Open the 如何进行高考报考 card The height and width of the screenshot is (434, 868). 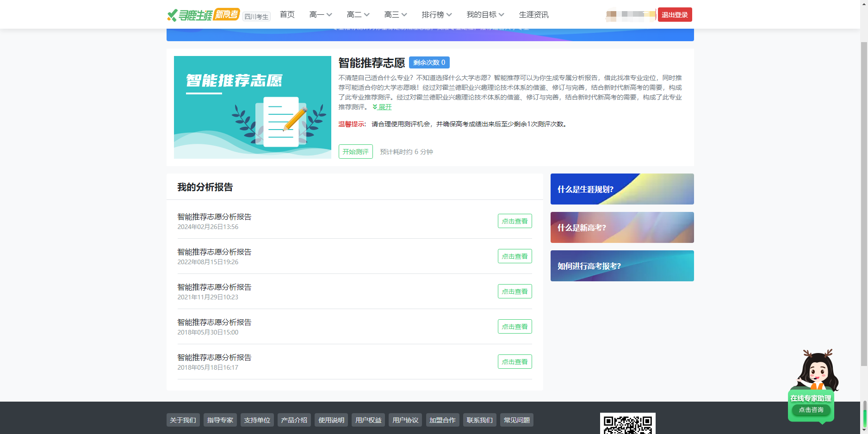pyautogui.click(x=622, y=266)
